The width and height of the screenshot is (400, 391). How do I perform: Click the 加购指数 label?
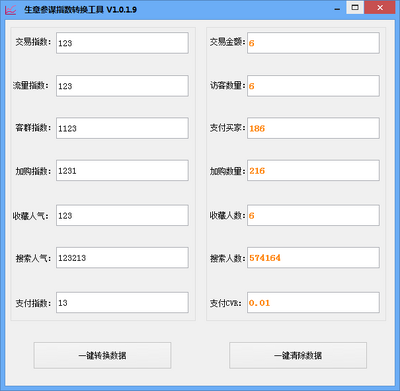point(33,171)
